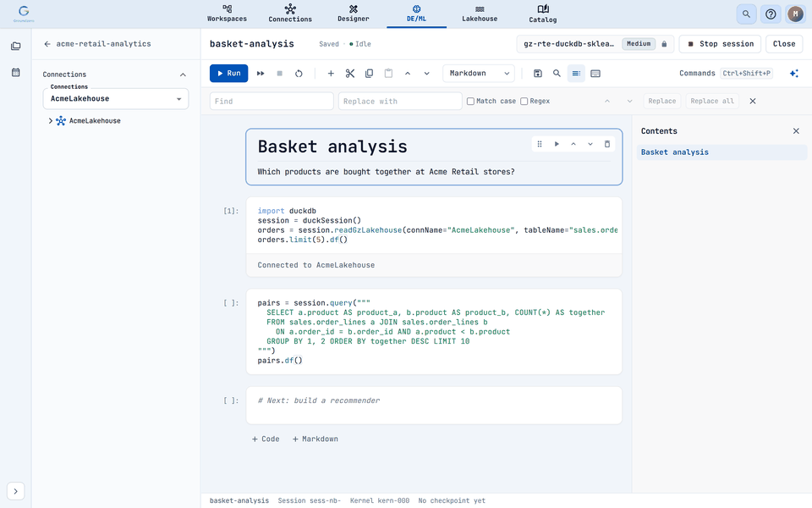This screenshot has width=812, height=508.
Task: Open the scheduler calendar icon in sidebar
Action: click(x=16, y=73)
